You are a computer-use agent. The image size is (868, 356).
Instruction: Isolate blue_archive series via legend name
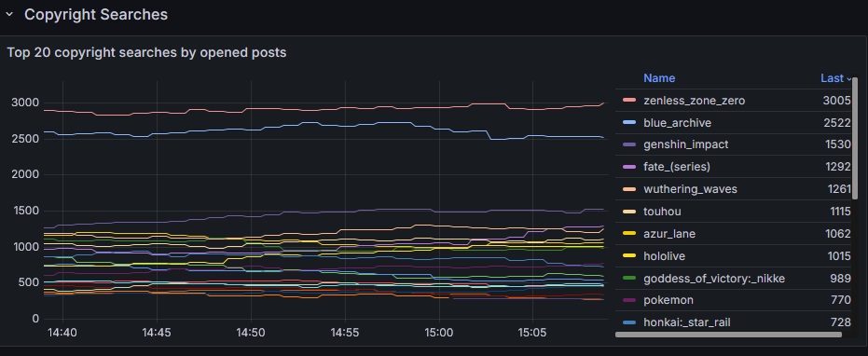click(677, 122)
